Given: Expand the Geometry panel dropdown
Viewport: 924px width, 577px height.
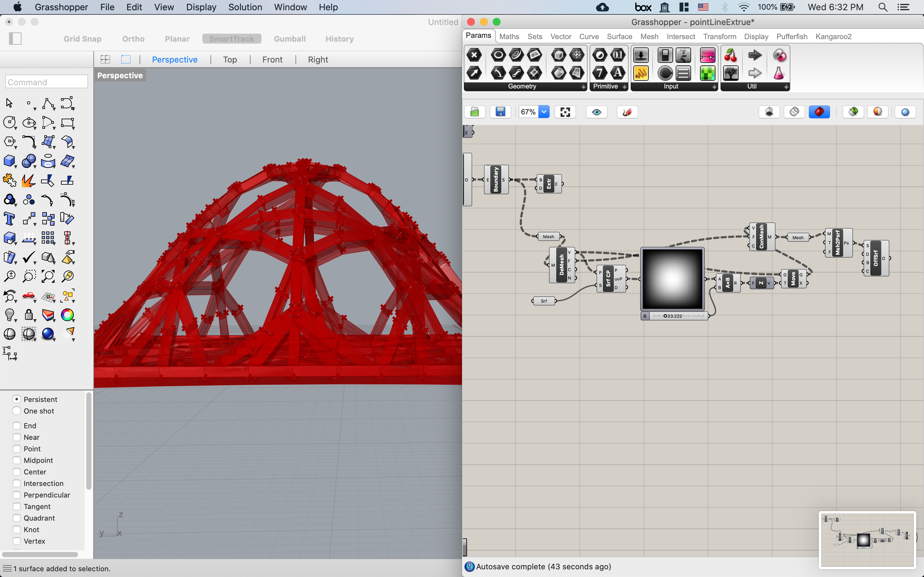Looking at the screenshot, I should (x=581, y=87).
